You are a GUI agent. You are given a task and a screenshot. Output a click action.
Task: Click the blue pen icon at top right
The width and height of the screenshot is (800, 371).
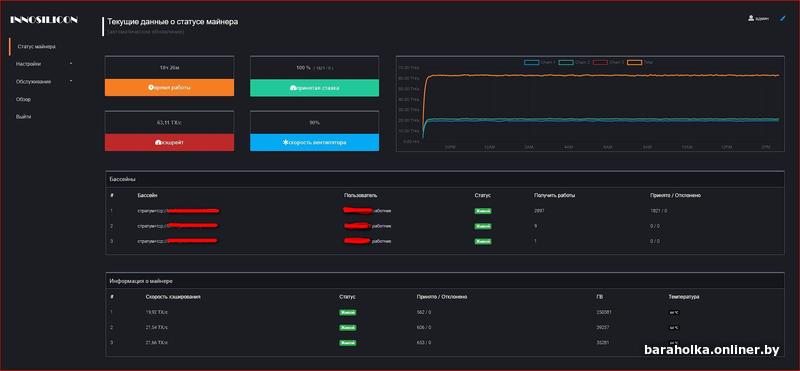783,18
